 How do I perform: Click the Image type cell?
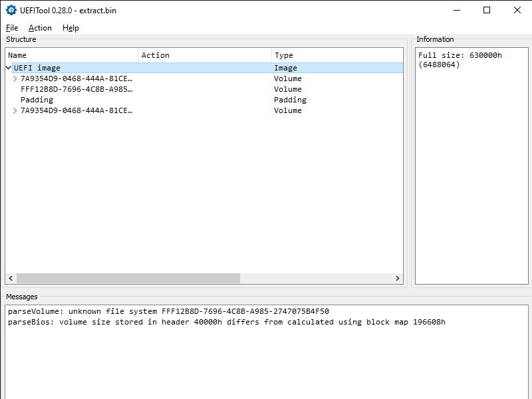[285, 68]
